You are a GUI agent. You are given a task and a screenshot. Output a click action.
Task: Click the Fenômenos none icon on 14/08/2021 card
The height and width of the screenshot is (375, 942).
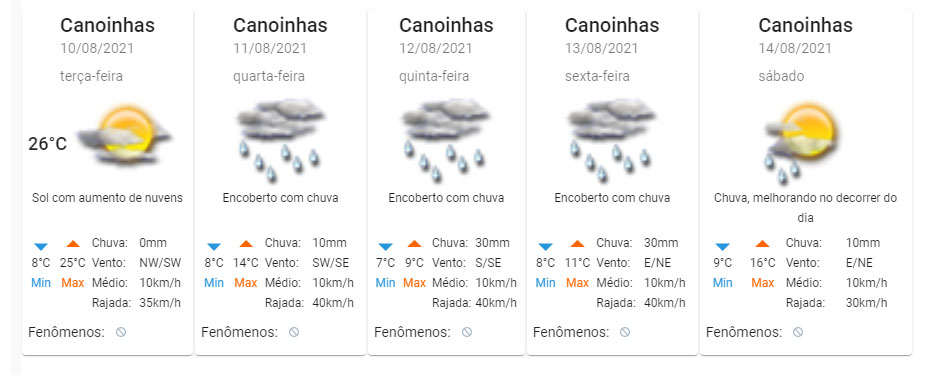click(798, 332)
